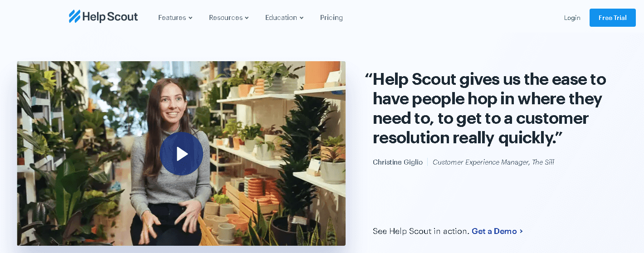This screenshot has width=644, height=253.
Task: Open the Pricing page
Action: 332,18
